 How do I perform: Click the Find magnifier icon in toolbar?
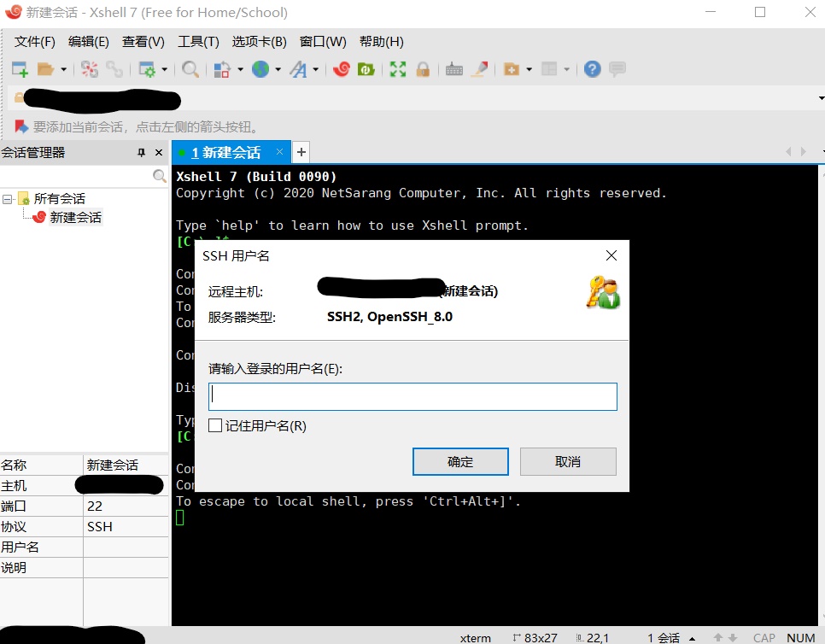[190, 69]
